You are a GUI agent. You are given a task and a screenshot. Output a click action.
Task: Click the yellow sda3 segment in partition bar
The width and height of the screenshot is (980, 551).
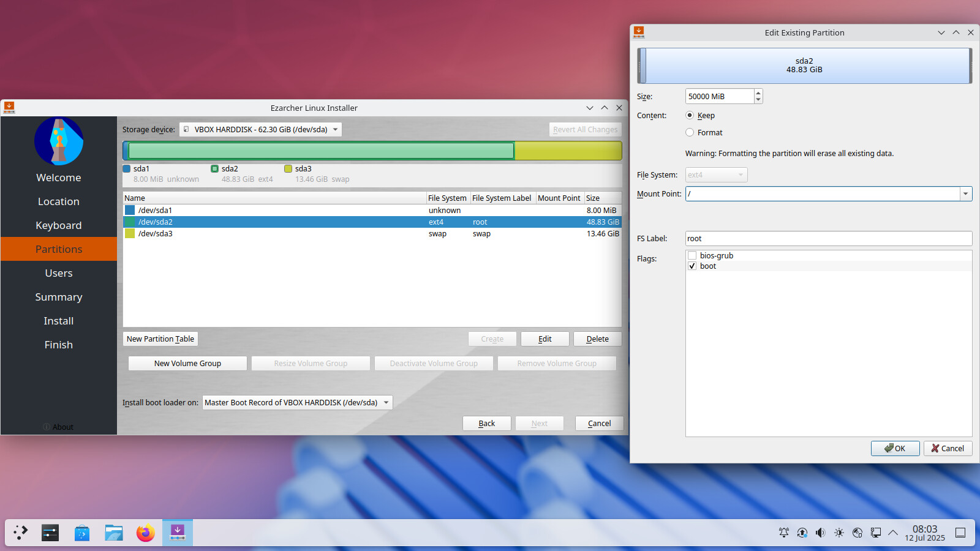pyautogui.click(x=568, y=151)
